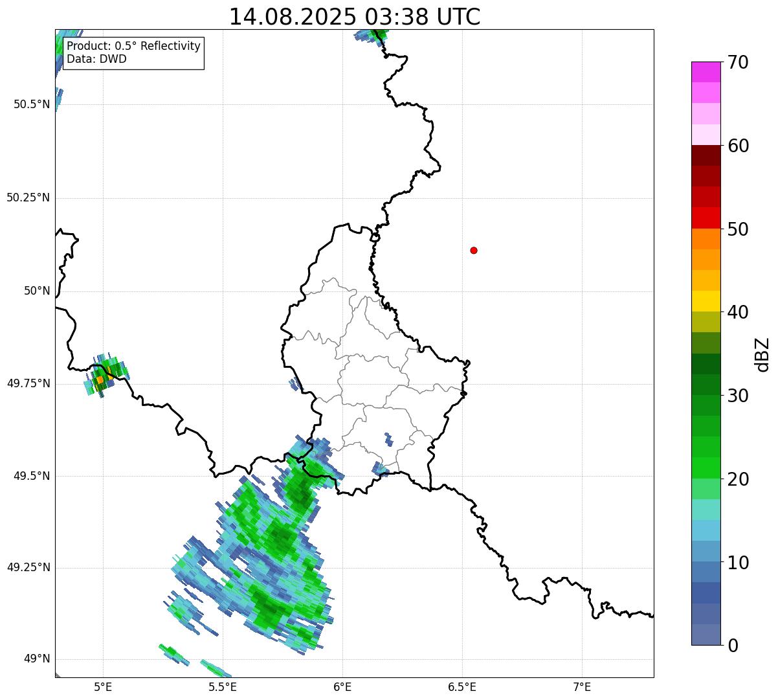Click the 'Data: DWD' label
The width and height of the screenshot is (778, 700).
(x=96, y=59)
